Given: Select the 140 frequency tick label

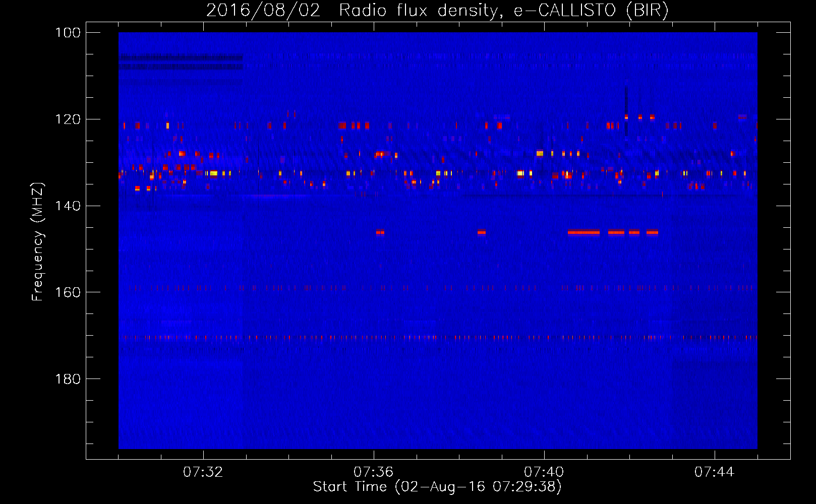Looking at the screenshot, I should tap(68, 206).
